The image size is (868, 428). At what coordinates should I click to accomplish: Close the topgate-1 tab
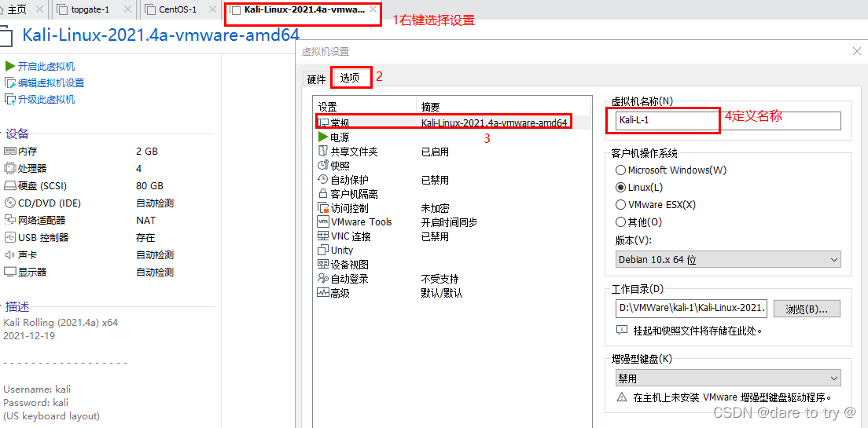coord(127,9)
